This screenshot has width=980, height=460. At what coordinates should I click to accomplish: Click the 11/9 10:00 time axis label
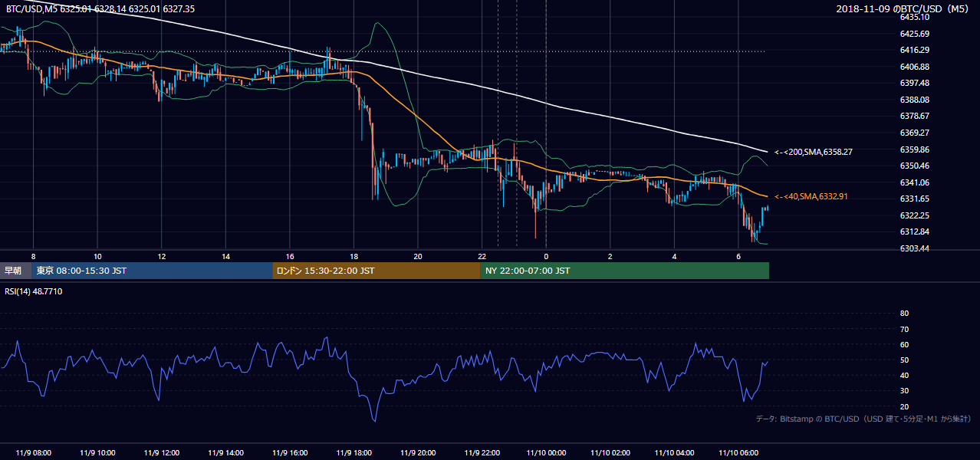pyautogui.click(x=97, y=453)
